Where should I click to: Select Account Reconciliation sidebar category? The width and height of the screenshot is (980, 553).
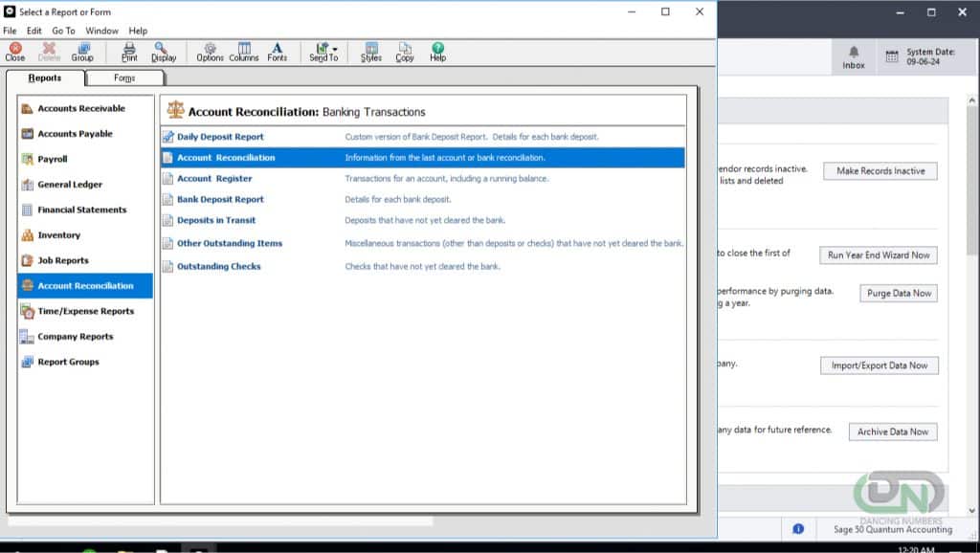[85, 285]
